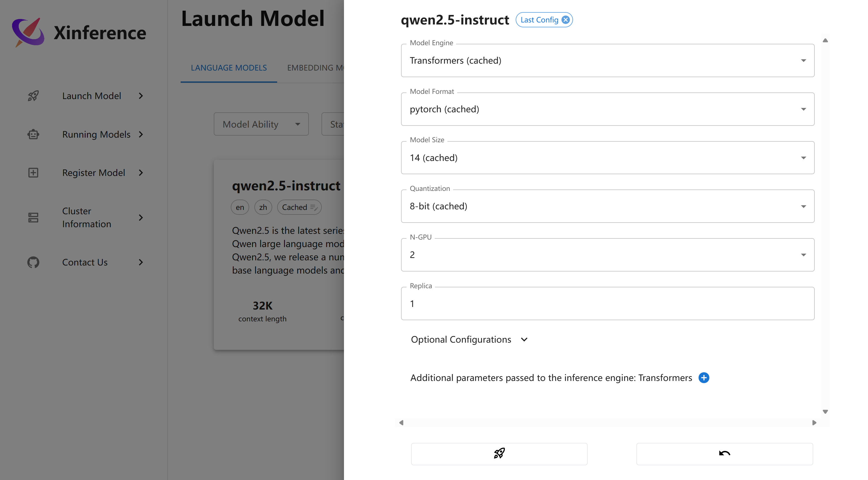Viewport: 868px width, 480px height.
Task: Click the edit icon in the Cached chip
Action: [314, 208]
